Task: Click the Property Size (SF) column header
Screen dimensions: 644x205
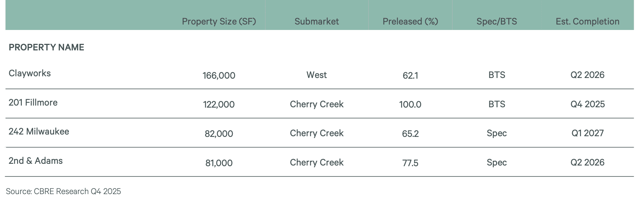Action: click(x=219, y=21)
